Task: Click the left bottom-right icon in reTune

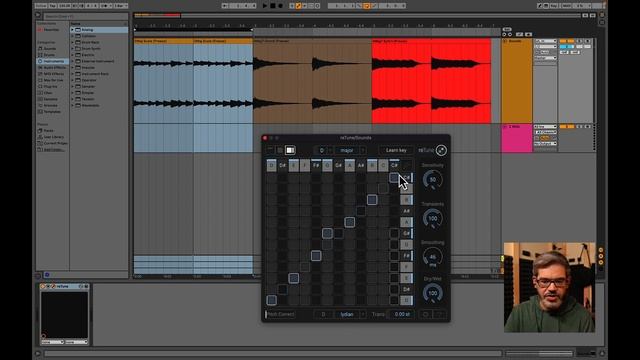Action: coord(426,314)
